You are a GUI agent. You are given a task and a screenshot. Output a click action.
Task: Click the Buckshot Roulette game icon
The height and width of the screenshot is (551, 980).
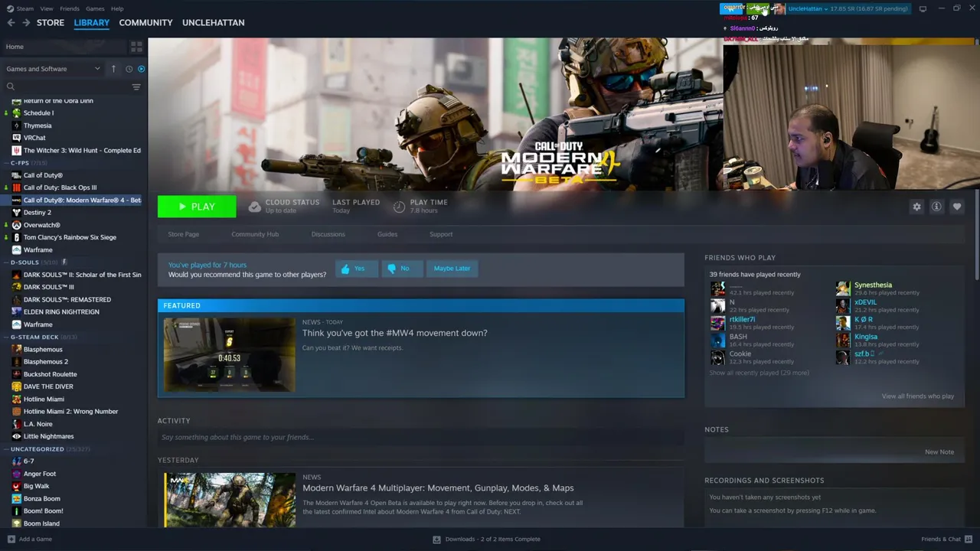click(17, 374)
